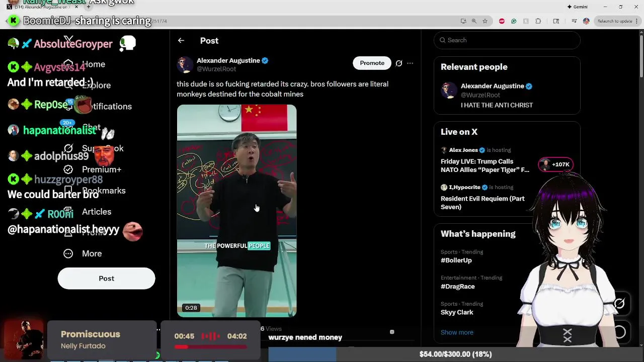
Task: Click the floating Grok button above the chat button
Action: (619, 303)
